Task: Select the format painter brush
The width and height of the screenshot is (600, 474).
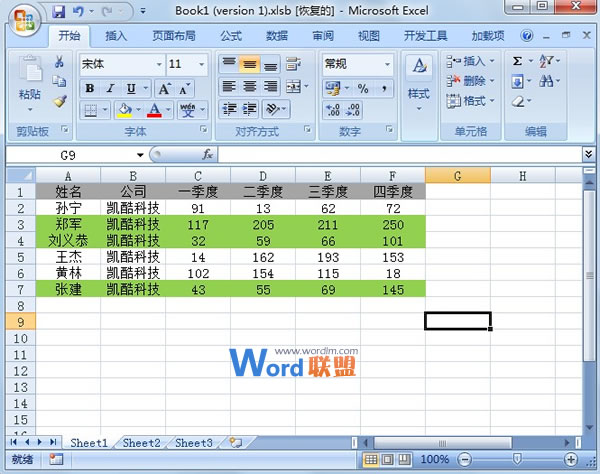Action: pos(59,101)
